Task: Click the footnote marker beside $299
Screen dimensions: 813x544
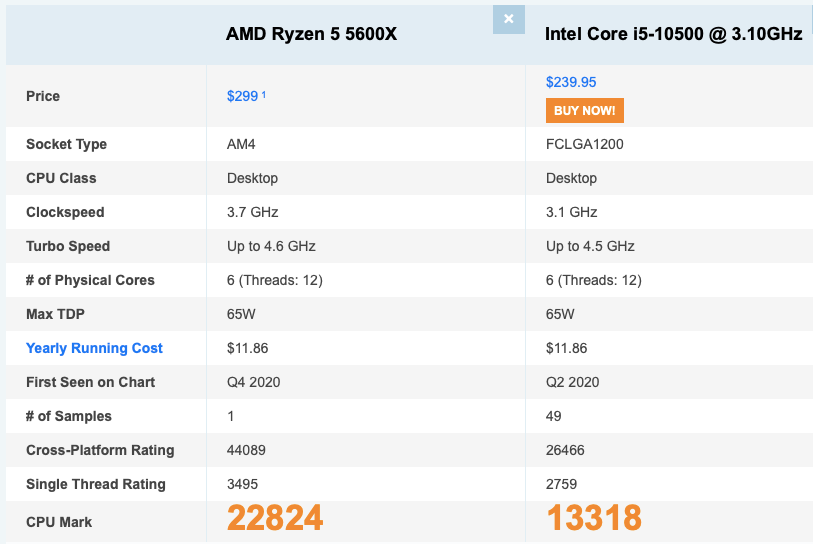Action: 264,95
